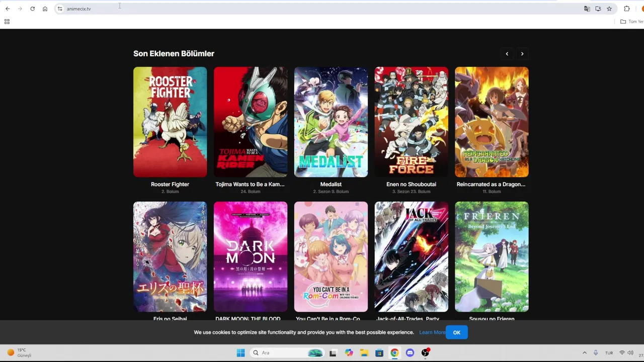Follow the Learn More cookie link
The height and width of the screenshot is (362, 644).
[x=432, y=332]
